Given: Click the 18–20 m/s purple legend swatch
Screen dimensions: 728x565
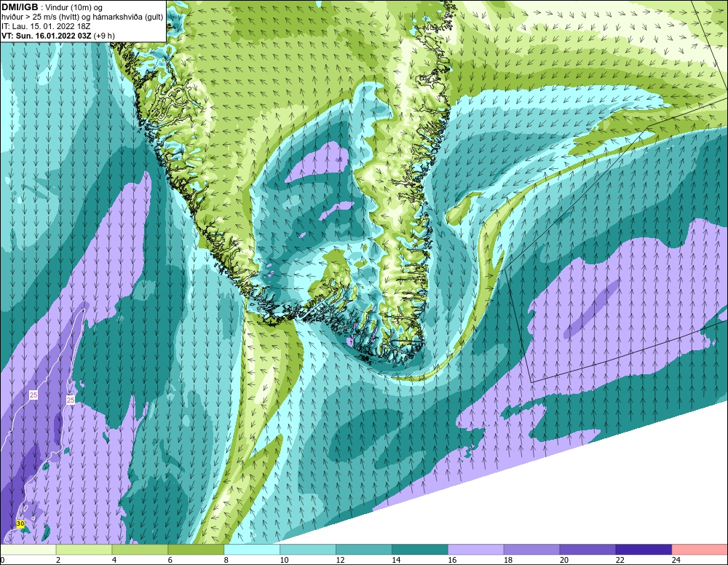Looking at the screenshot, I should pyautogui.click(x=531, y=550).
